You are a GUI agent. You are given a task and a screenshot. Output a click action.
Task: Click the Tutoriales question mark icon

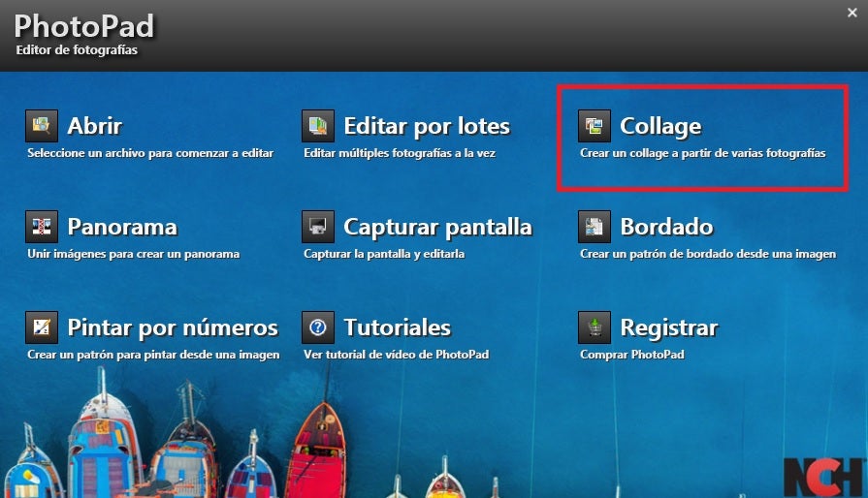(x=318, y=327)
